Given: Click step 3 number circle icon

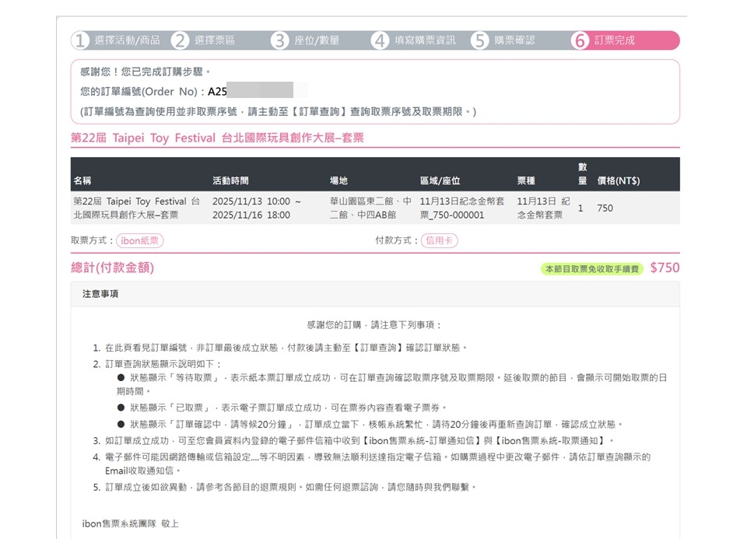Looking at the screenshot, I should coord(280,40).
